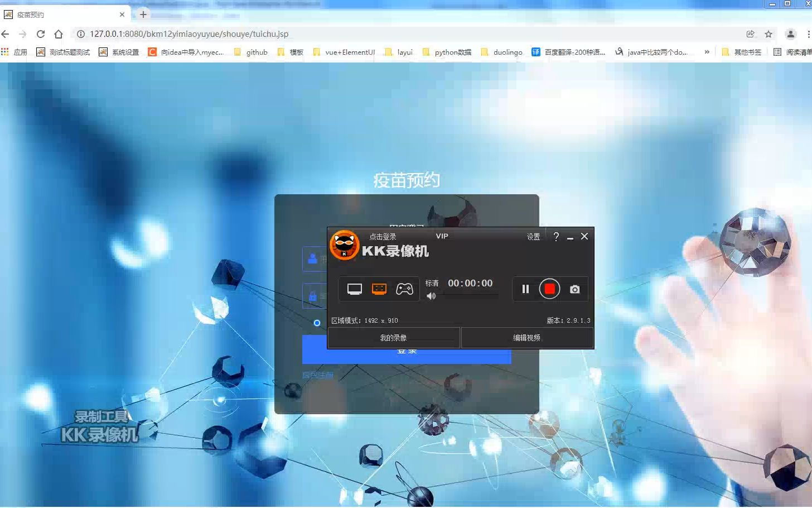Close the 疫苗预约 browser tab
This screenshot has height=508, width=812.
[x=122, y=15]
